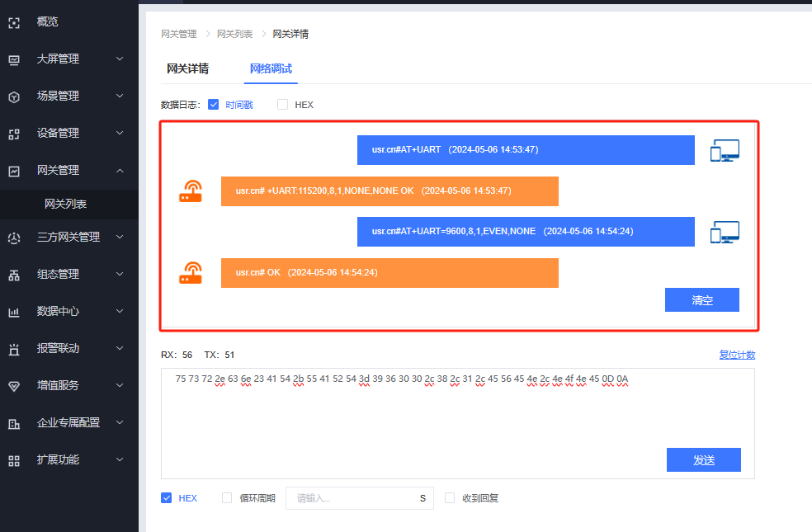Click the 循环周期 seconds input field
The height and width of the screenshot is (532, 812).
pyautogui.click(x=355, y=498)
